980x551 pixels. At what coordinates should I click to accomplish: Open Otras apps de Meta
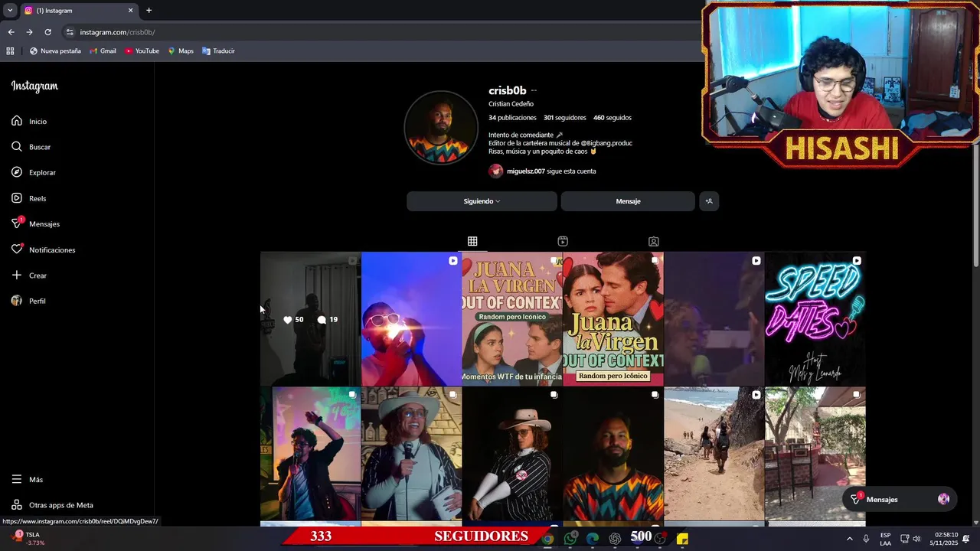pos(52,505)
